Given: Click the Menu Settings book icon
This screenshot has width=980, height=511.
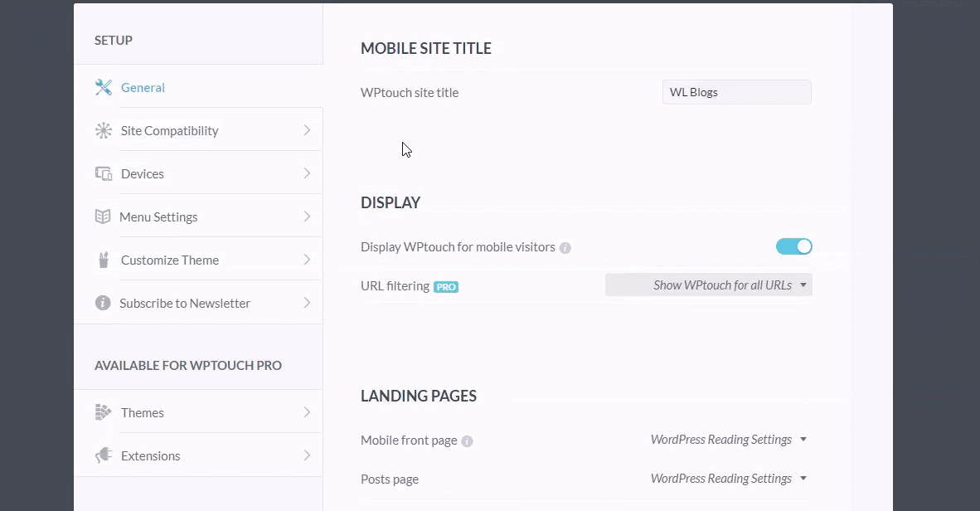Looking at the screenshot, I should point(103,217).
